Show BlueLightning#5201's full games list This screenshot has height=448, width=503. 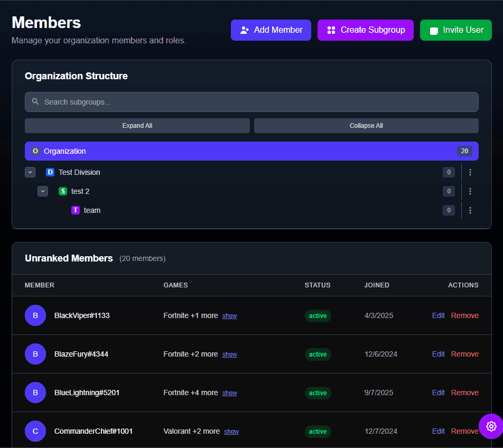[229, 393]
